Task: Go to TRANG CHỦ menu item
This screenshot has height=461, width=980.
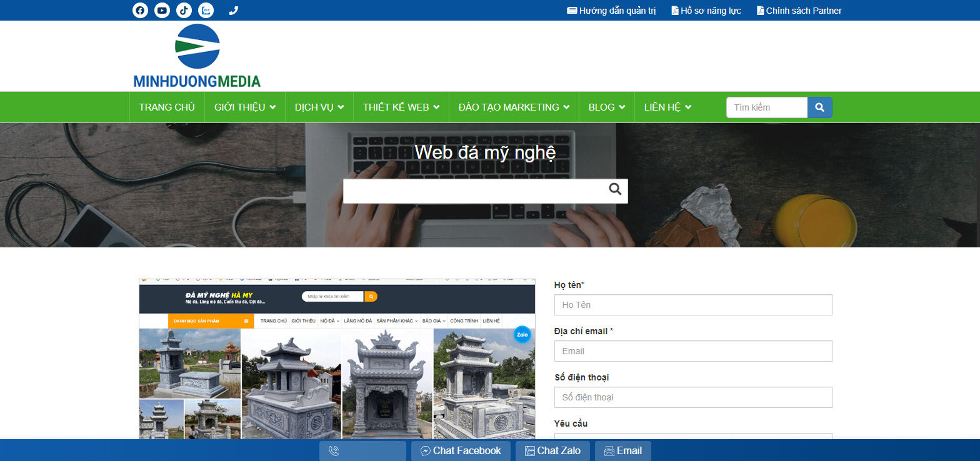Action: click(x=167, y=107)
